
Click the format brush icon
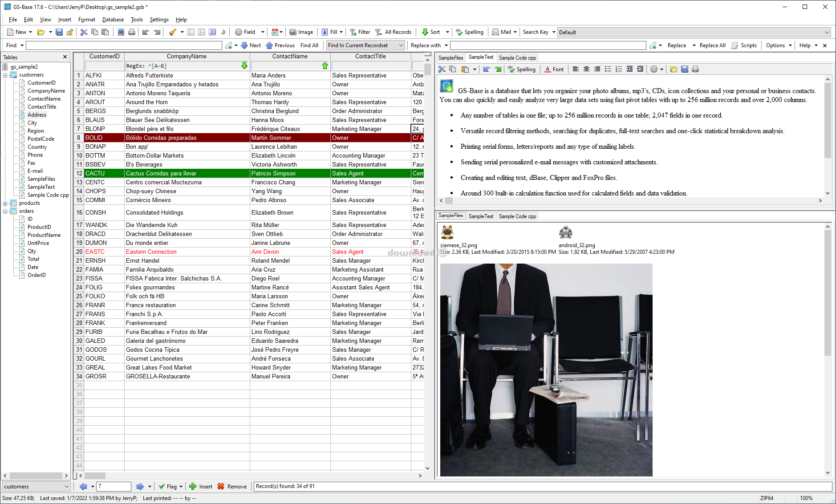[173, 32]
